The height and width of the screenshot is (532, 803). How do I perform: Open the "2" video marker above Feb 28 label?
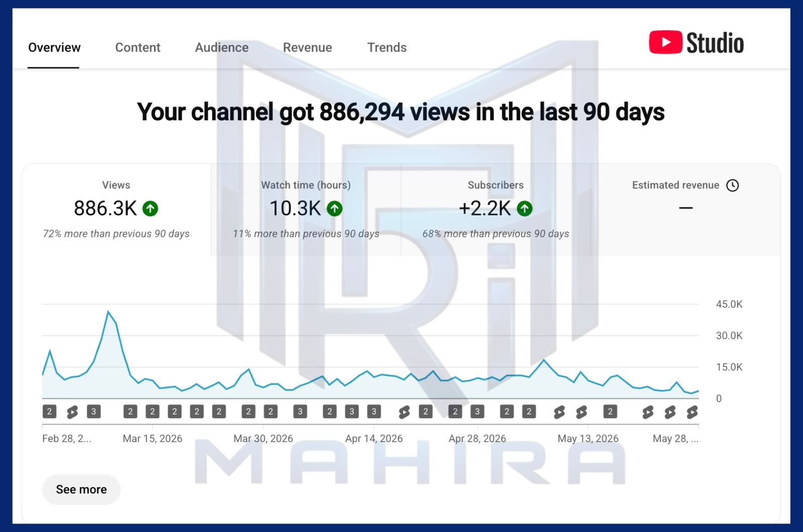coord(49,412)
